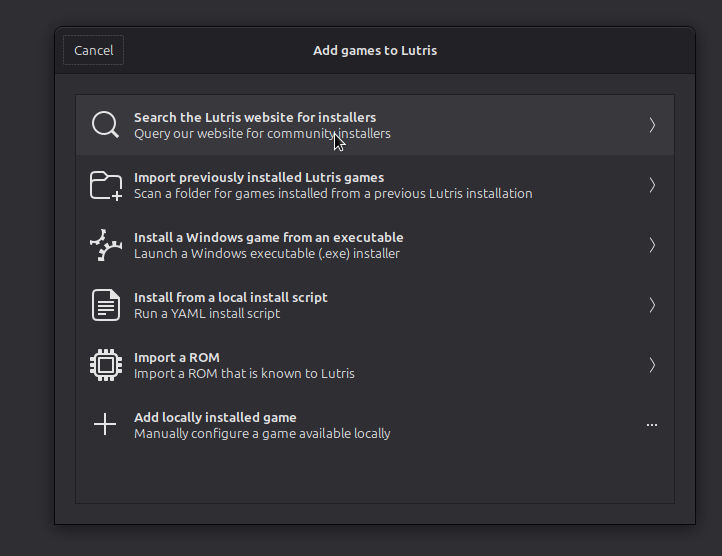The image size is (722, 556).
Task: Click 'Import a ROM that is known to Lutris'
Action: point(244,373)
